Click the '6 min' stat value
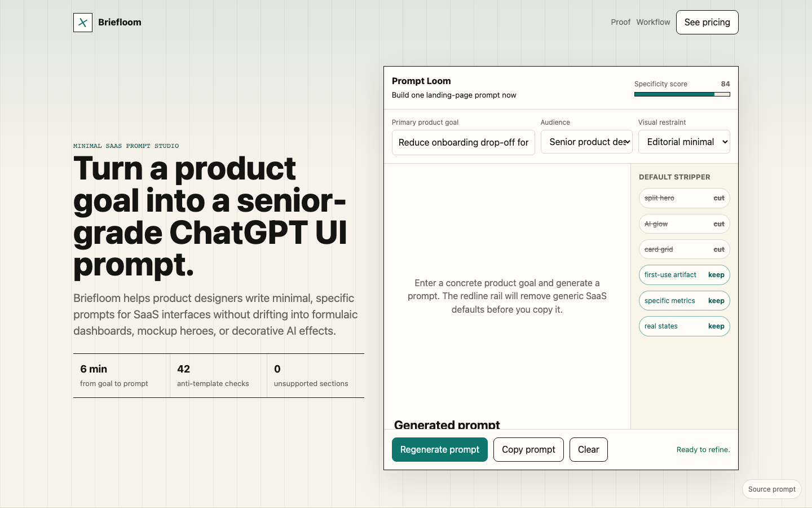The height and width of the screenshot is (508, 812). click(x=94, y=369)
